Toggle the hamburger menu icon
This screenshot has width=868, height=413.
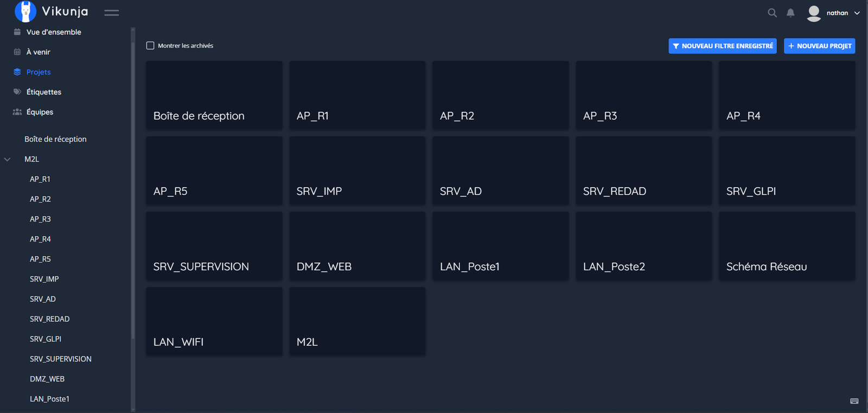click(x=112, y=12)
